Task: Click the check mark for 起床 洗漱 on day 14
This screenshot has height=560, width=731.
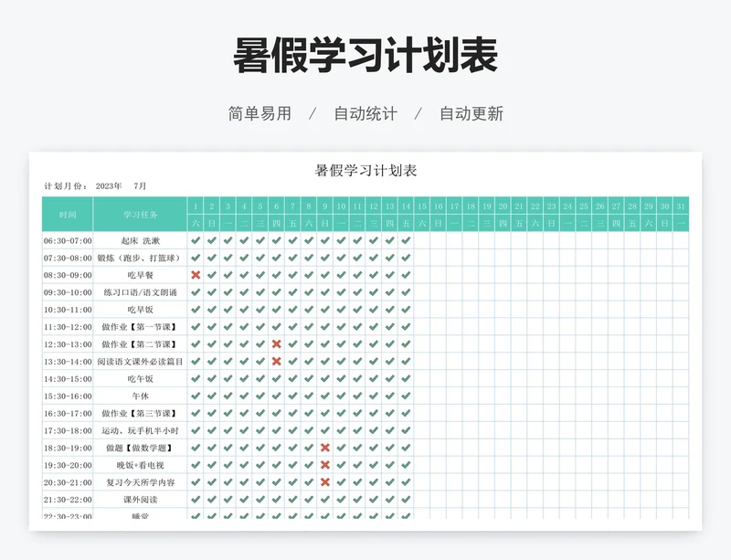Action: click(x=406, y=240)
